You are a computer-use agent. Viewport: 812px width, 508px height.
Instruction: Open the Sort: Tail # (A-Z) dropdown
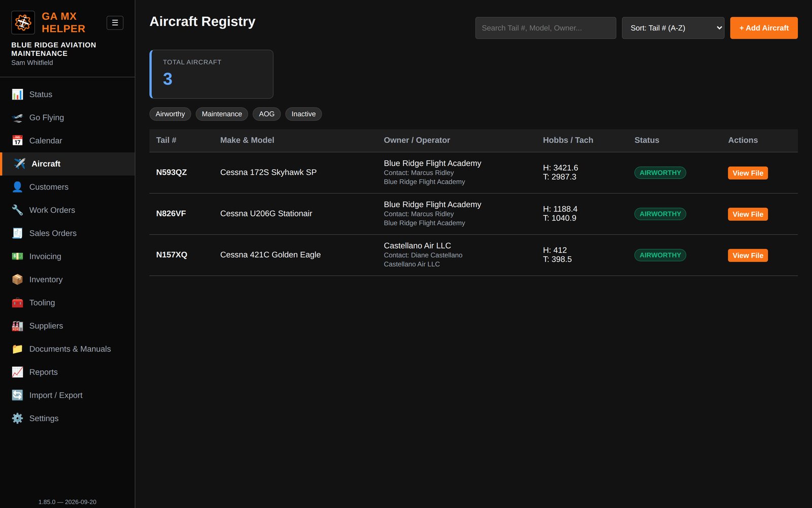(x=673, y=28)
